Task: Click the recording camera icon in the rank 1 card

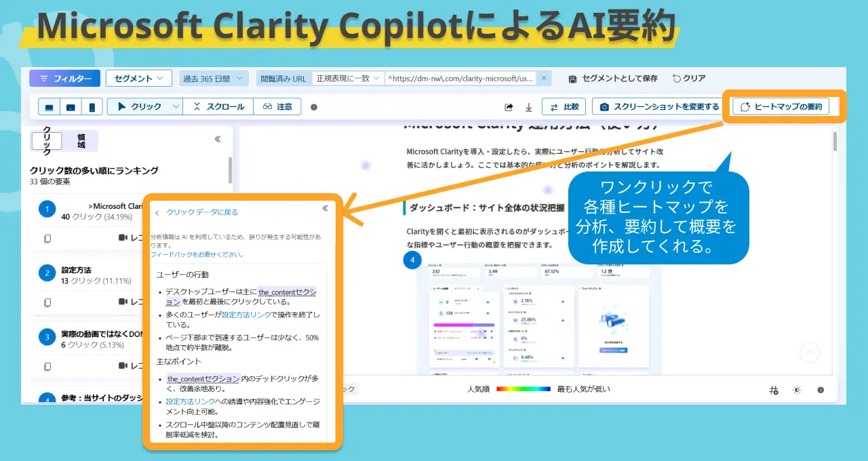Action: point(123,238)
